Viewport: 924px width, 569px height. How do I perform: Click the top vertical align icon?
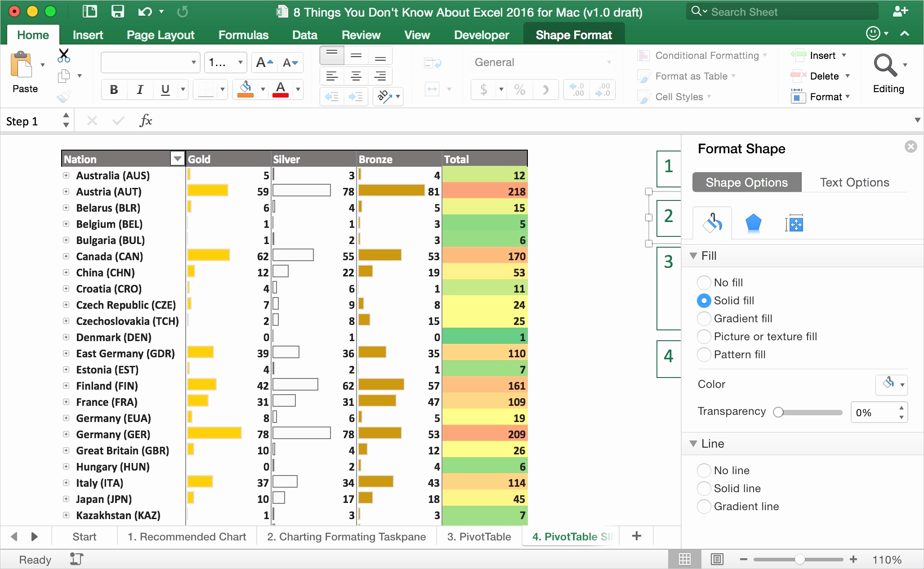(332, 55)
